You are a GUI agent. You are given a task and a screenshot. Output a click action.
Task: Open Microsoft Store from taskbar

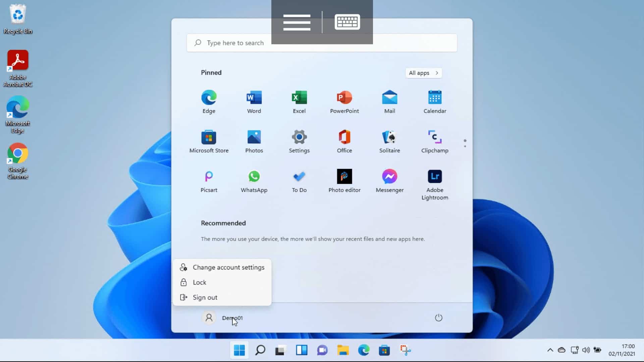384,350
